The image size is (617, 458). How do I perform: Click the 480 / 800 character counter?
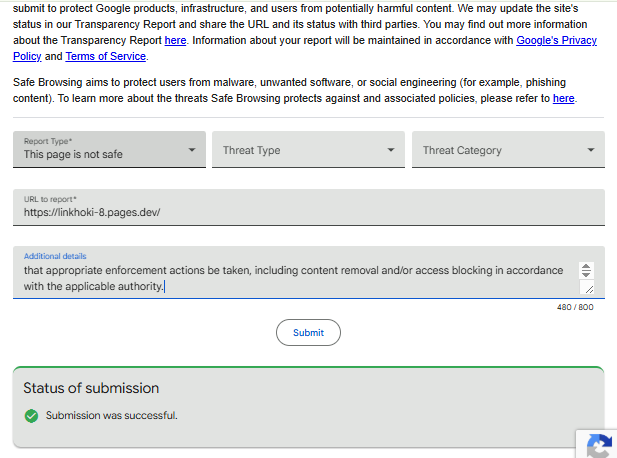575,307
